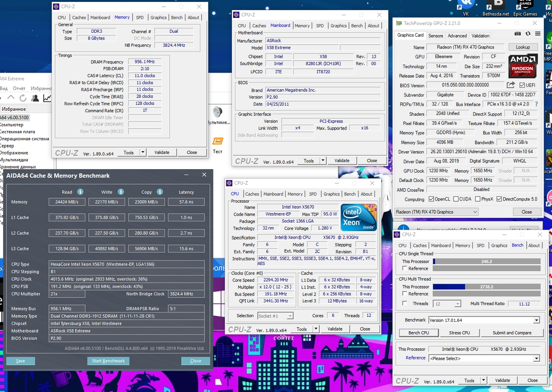Open the GPU-Z hamburger menu
This screenshot has height=392, width=552.
point(537,34)
